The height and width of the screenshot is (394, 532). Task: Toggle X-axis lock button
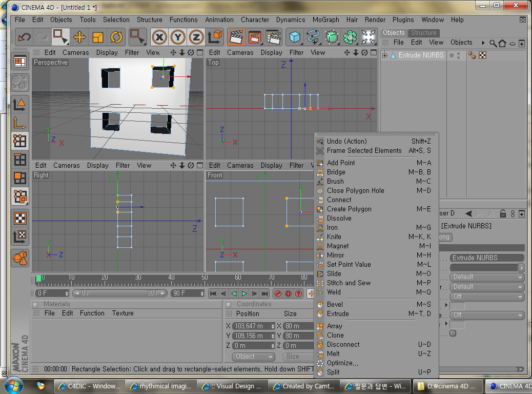click(x=159, y=37)
